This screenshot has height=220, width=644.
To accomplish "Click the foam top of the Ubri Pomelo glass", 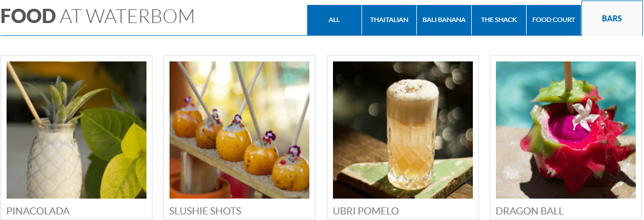I will pos(413,98).
